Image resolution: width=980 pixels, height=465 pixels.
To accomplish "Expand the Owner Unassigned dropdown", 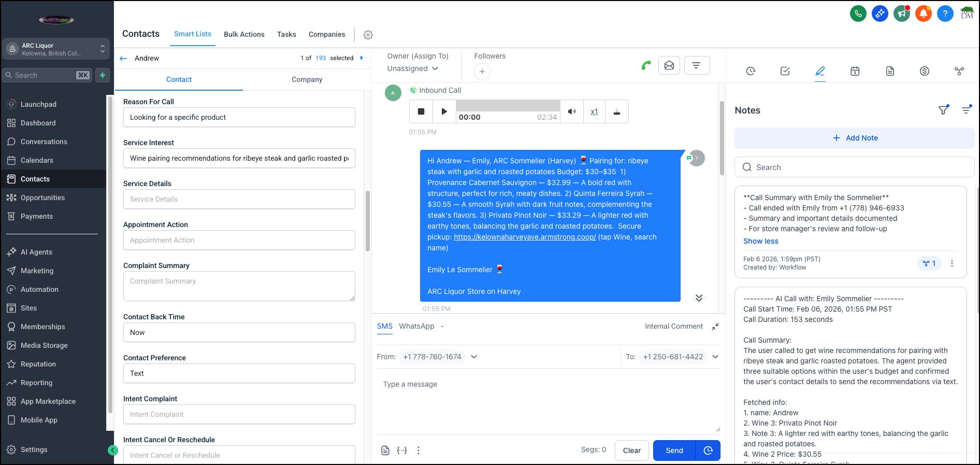I will (x=413, y=68).
